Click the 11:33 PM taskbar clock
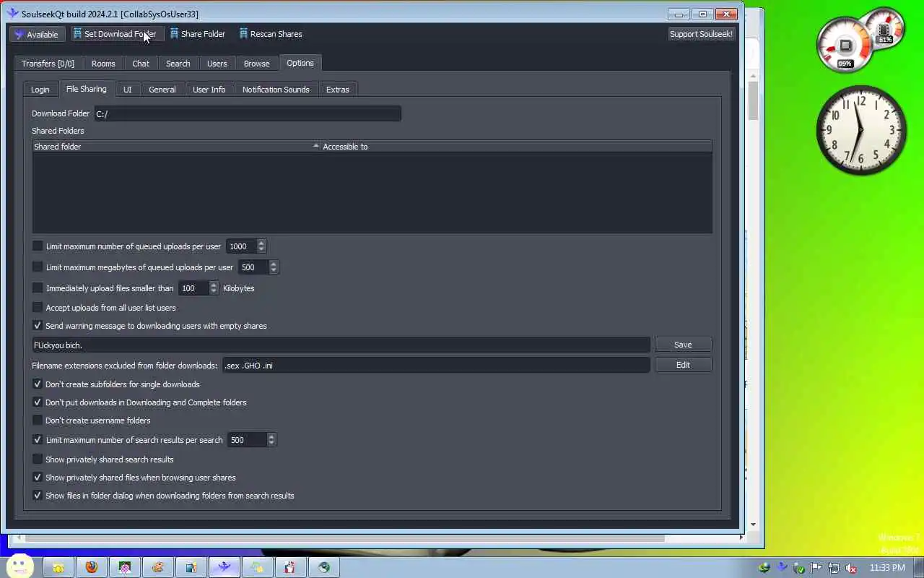This screenshot has width=924, height=578. [887, 568]
